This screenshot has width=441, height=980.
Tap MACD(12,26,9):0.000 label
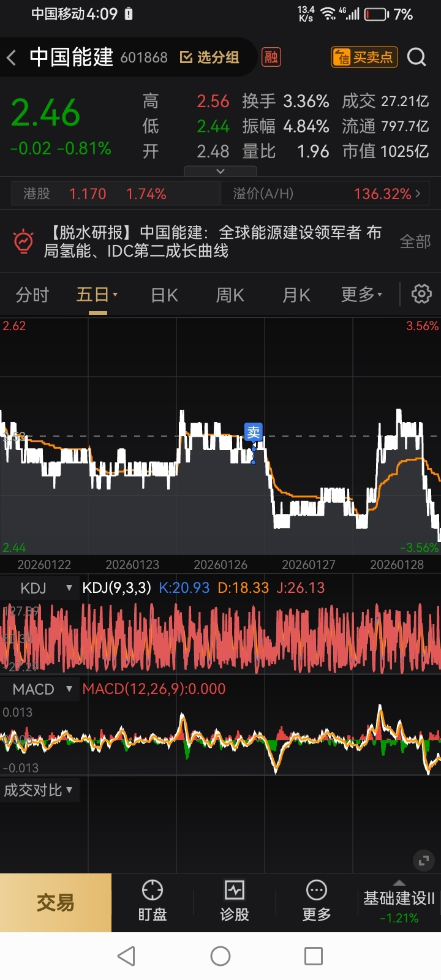(154, 689)
